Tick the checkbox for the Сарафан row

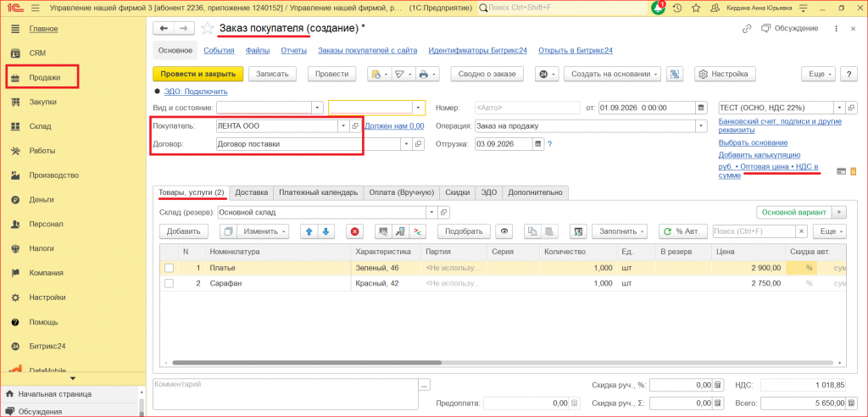click(x=169, y=284)
